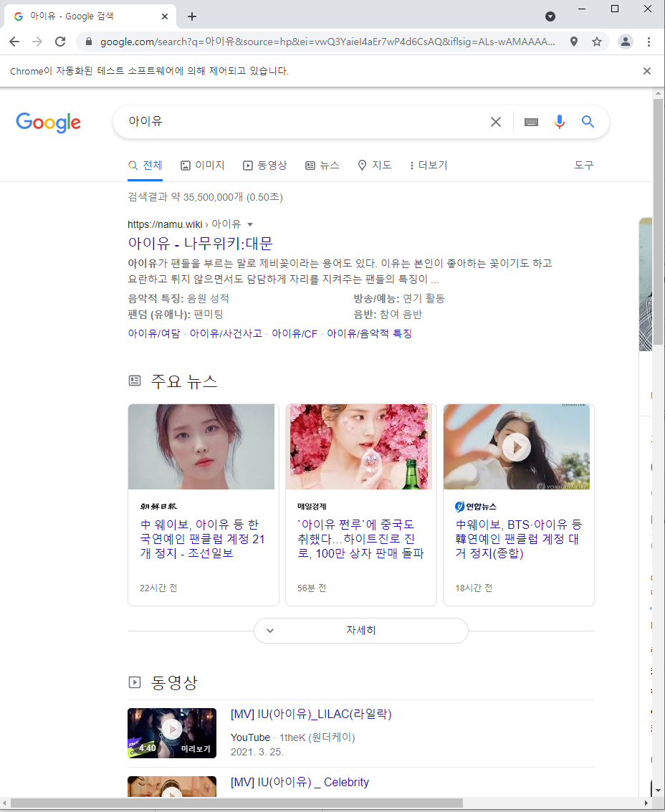Image resolution: width=665 pixels, height=812 pixels.
Task: Select the 전체 results tab
Action: [145, 166]
